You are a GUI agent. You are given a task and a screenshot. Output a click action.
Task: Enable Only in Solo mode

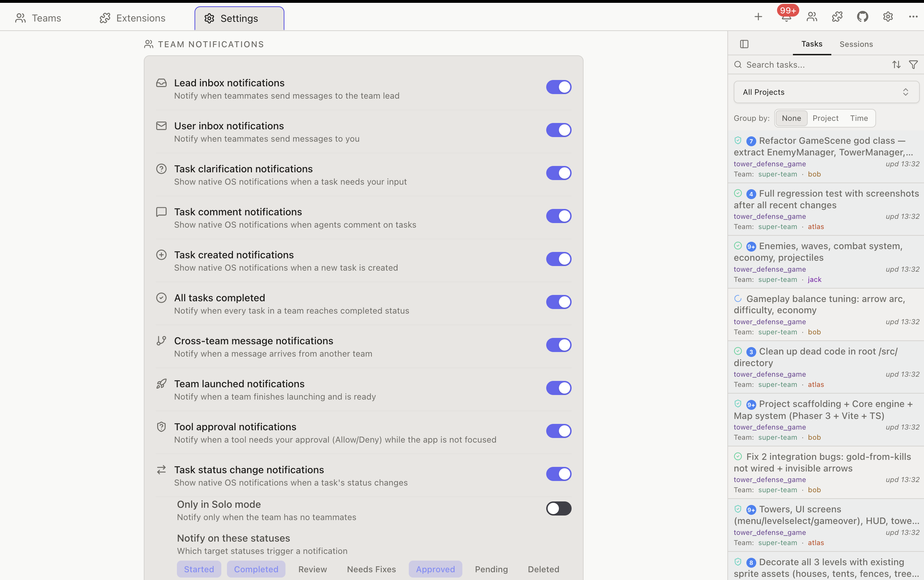coord(559,508)
